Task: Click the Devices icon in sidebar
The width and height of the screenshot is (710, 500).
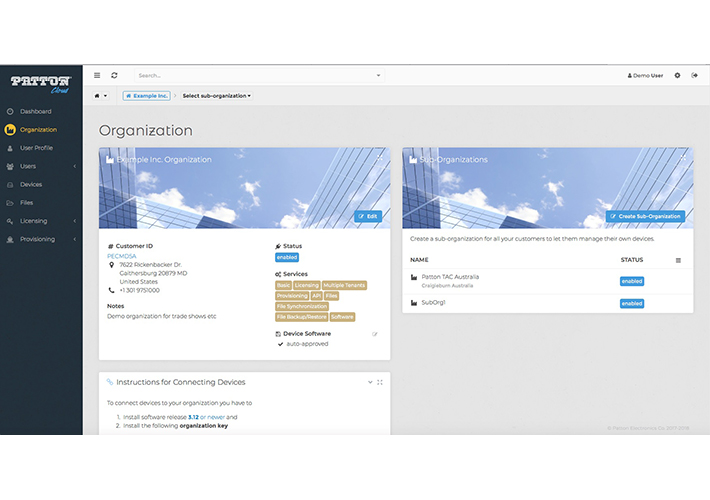Action: [x=10, y=185]
